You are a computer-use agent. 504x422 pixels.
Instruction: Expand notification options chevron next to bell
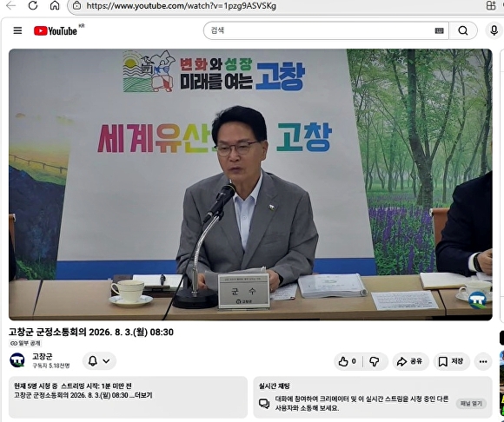pos(106,361)
